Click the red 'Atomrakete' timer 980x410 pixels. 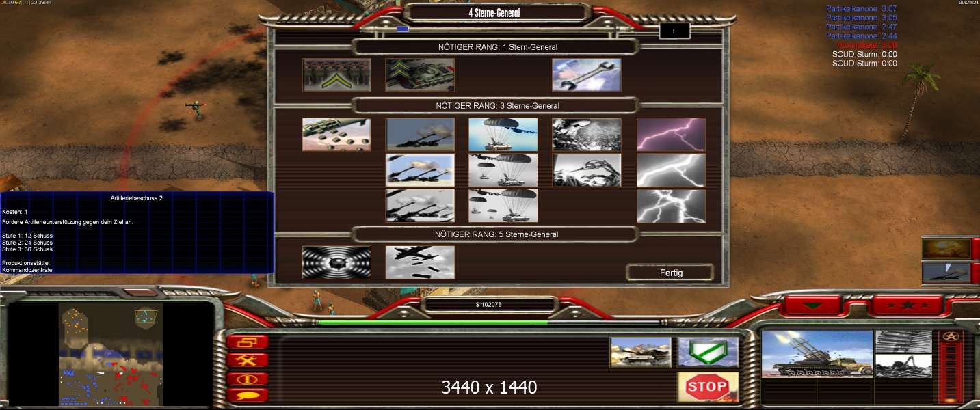867,45
